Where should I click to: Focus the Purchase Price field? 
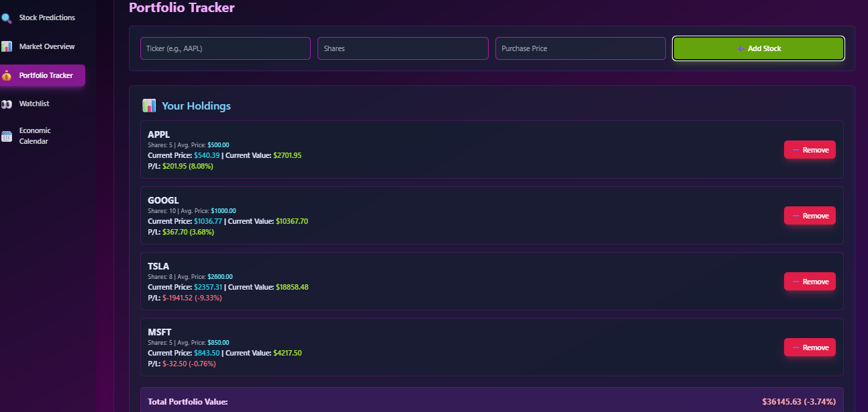click(580, 48)
